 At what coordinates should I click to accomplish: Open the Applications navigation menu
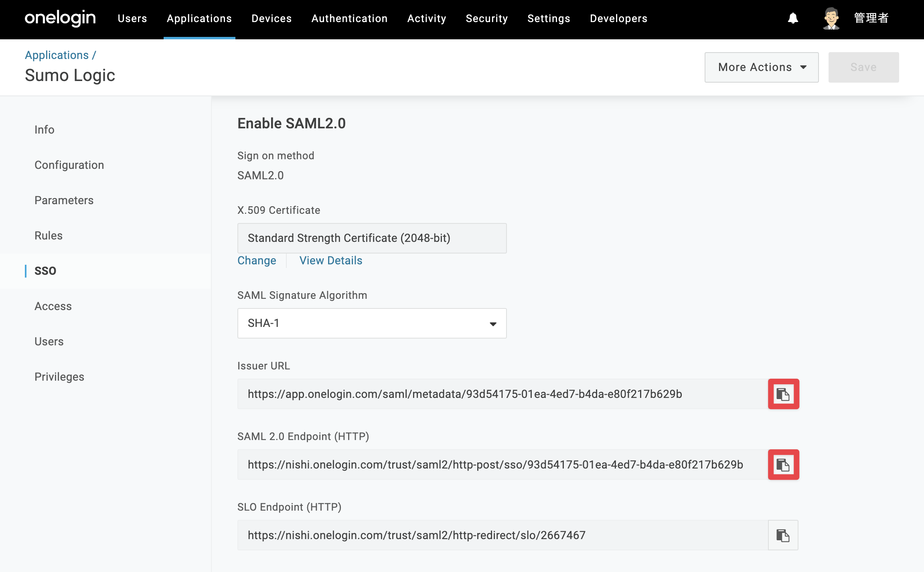(x=199, y=18)
